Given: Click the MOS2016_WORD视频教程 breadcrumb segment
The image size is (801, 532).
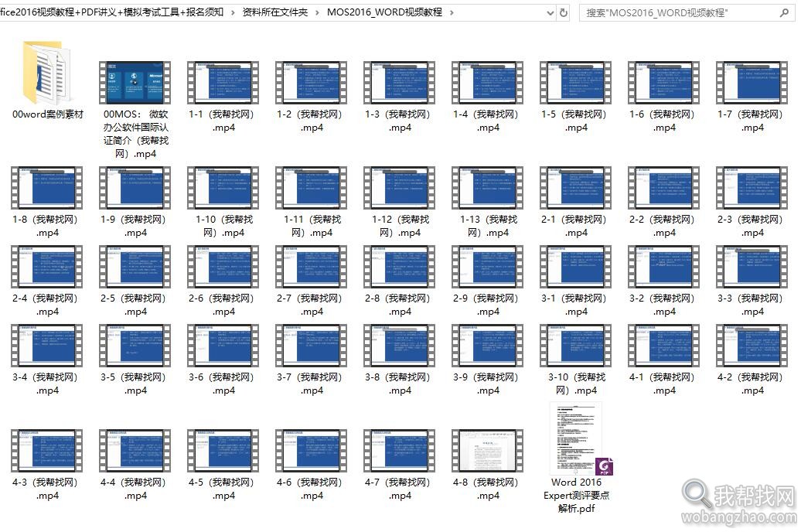Looking at the screenshot, I should (384, 12).
